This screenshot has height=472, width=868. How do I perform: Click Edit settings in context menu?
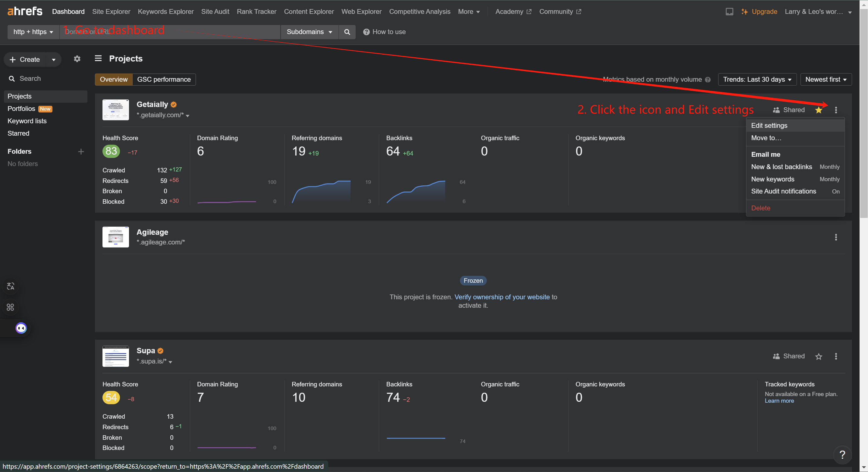click(x=769, y=125)
